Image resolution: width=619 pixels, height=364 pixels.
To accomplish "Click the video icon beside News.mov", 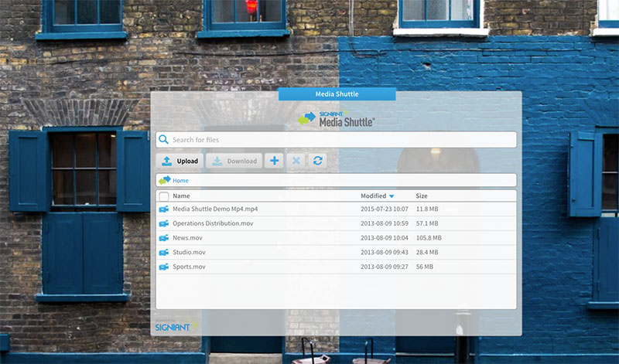I will point(163,238).
